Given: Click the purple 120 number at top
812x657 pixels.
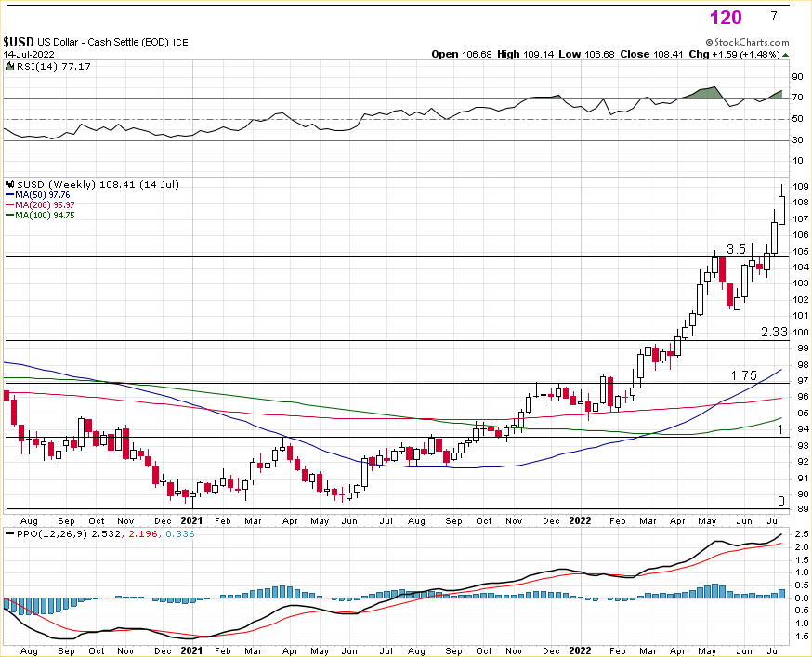Looking at the screenshot, I should coord(726,19).
